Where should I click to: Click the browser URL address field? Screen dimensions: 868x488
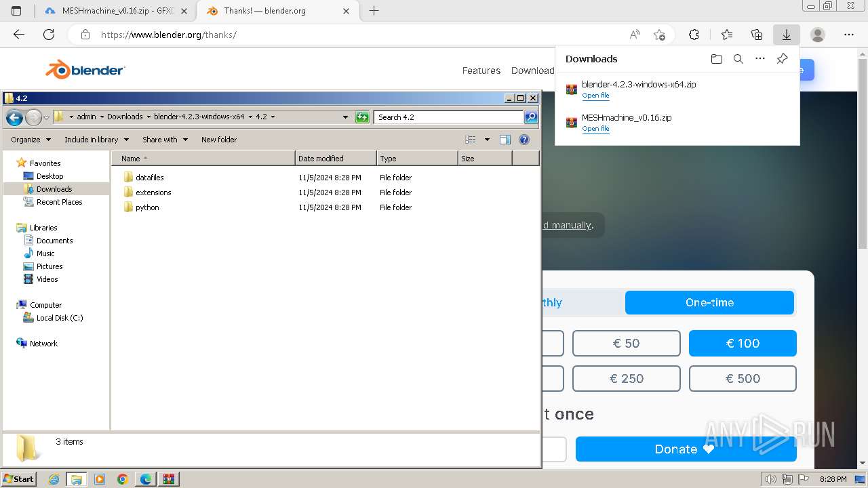click(359, 35)
